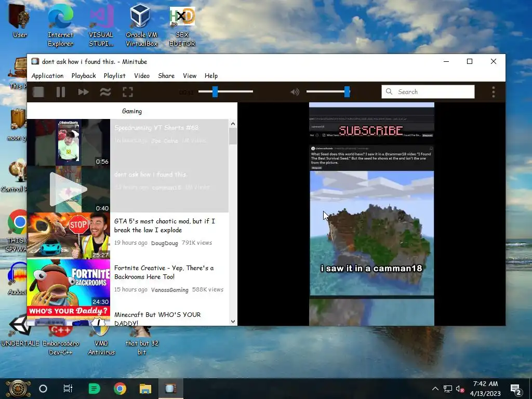The width and height of the screenshot is (532, 399).
Task: Click the video playback area
Action: click(371, 214)
